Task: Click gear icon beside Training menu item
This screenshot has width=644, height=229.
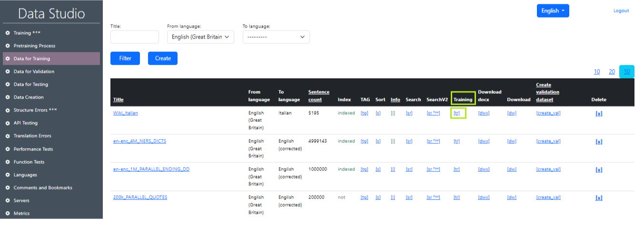Action: [8, 33]
